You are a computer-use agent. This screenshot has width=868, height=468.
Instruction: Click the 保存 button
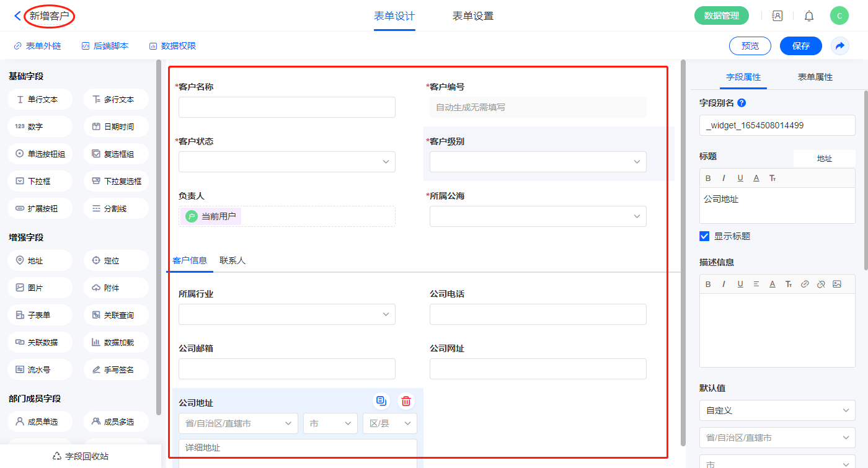tap(800, 46)
